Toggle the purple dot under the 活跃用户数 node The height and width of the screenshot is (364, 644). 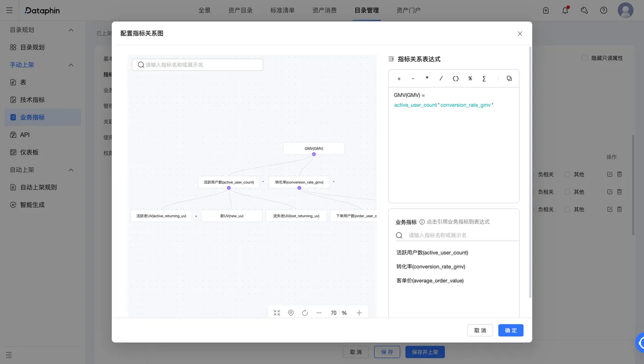229,188
